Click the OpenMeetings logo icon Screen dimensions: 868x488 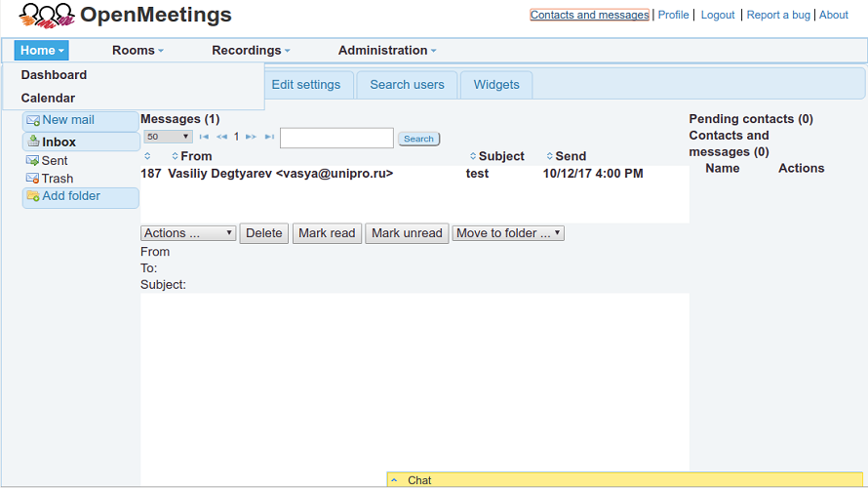47,16
